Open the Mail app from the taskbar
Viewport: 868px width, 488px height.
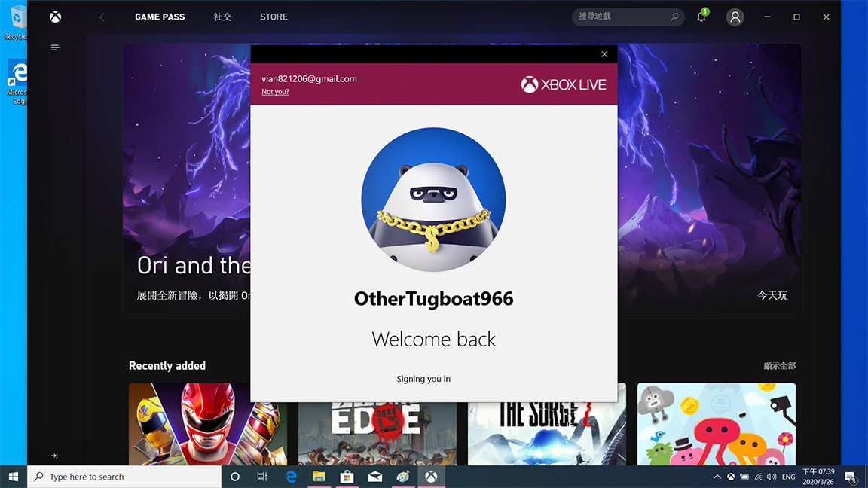[x=375, y=477]
